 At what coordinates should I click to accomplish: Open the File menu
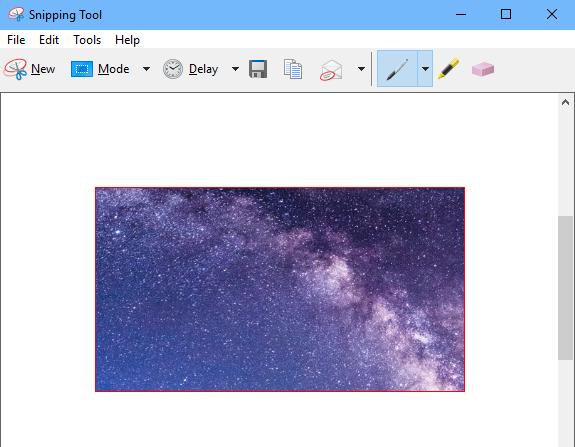[16, 40]
